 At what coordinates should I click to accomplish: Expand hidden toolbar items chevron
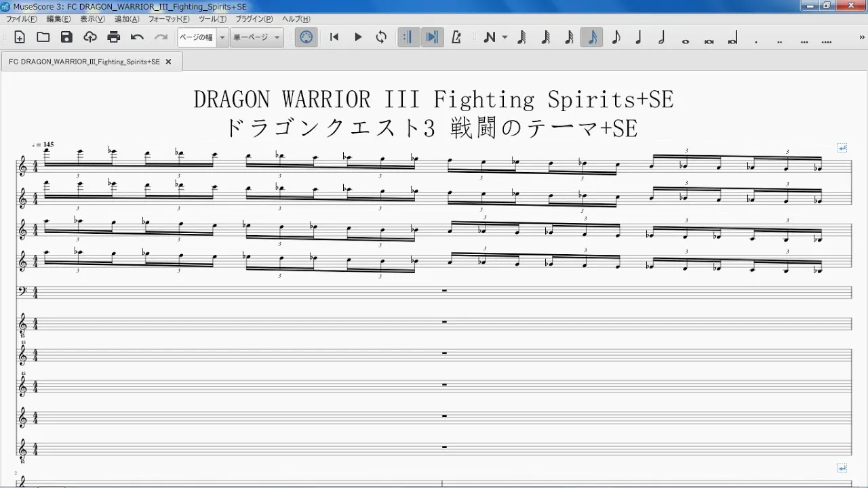[x=861, y=37]
